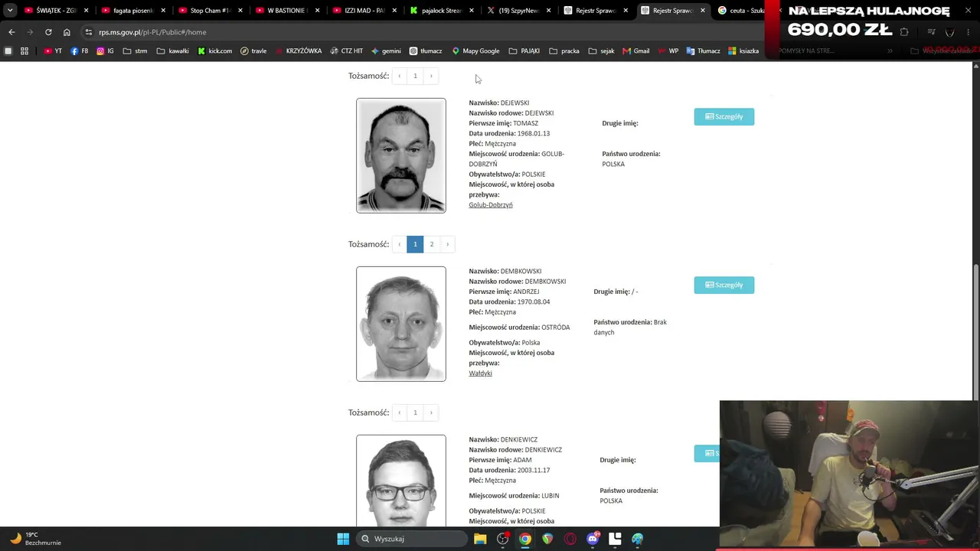Next identity arrow above DEMBKOWSKI record

coord(448,244)
